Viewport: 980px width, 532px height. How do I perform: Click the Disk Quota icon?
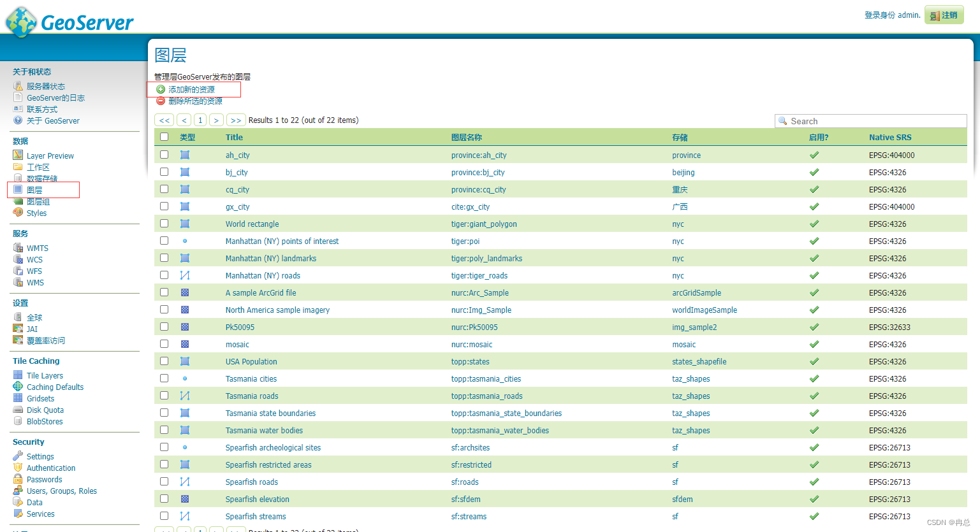(x=18, y=410)
